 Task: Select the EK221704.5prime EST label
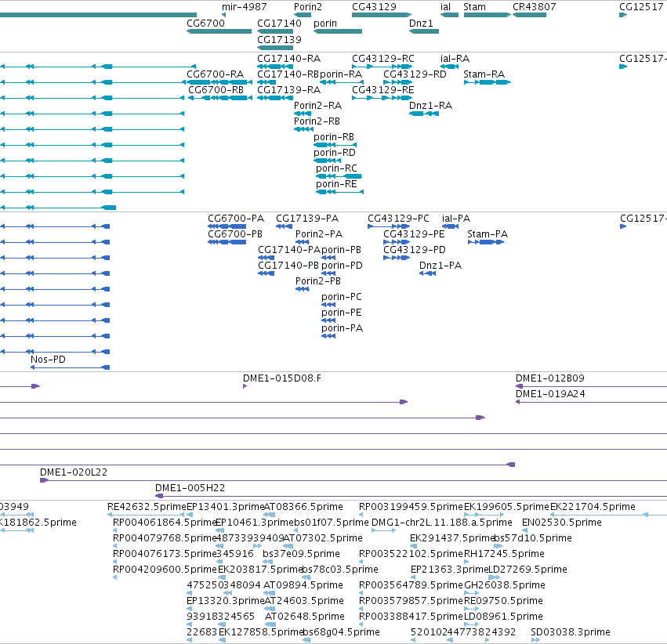[x=593, y=507]
